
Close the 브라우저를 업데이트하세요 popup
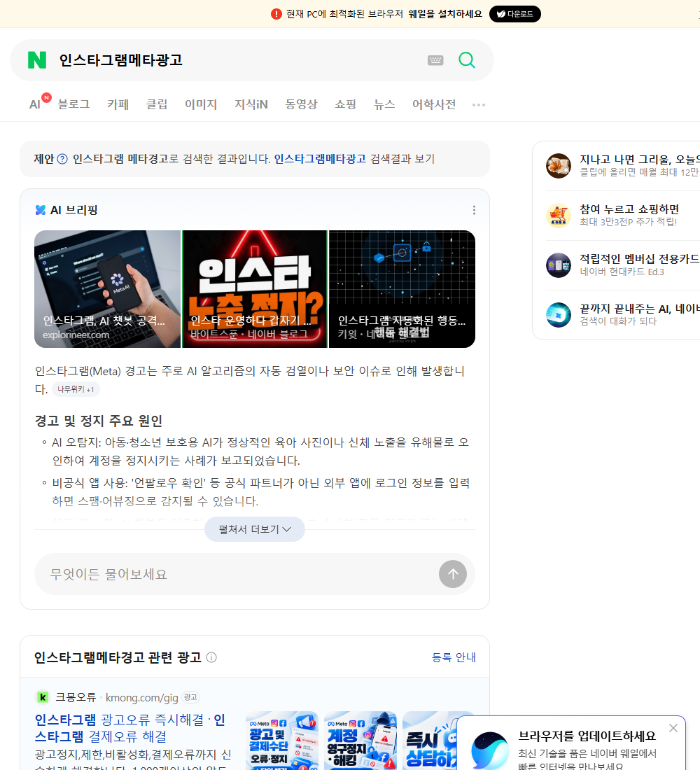coord(673,728)
